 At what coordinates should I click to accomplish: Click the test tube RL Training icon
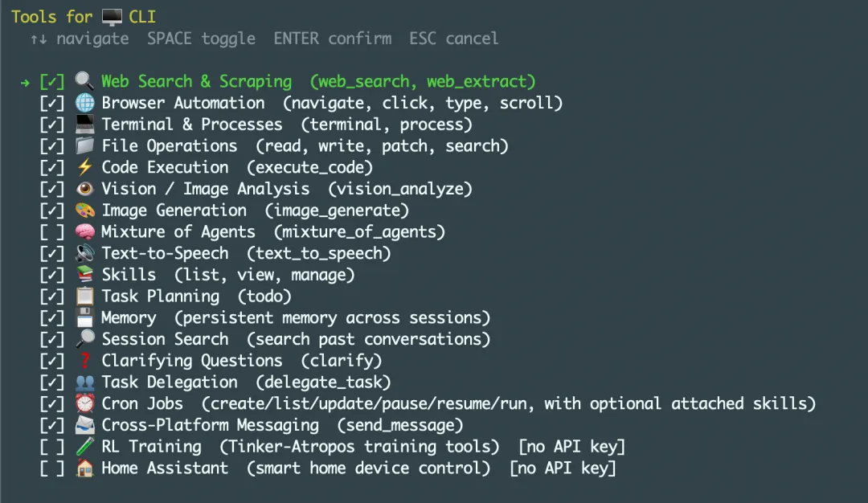(x=84, y=447)
